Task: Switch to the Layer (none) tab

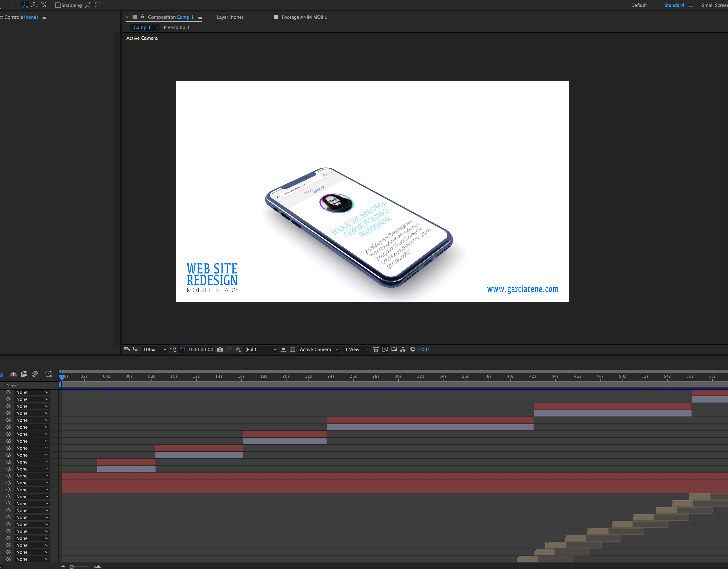Action: [x=230, y=17]
